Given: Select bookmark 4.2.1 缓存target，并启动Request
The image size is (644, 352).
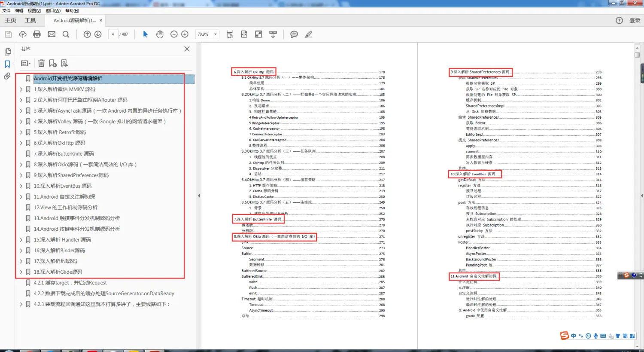Looking at the screenshot, I should pos(70,283).
